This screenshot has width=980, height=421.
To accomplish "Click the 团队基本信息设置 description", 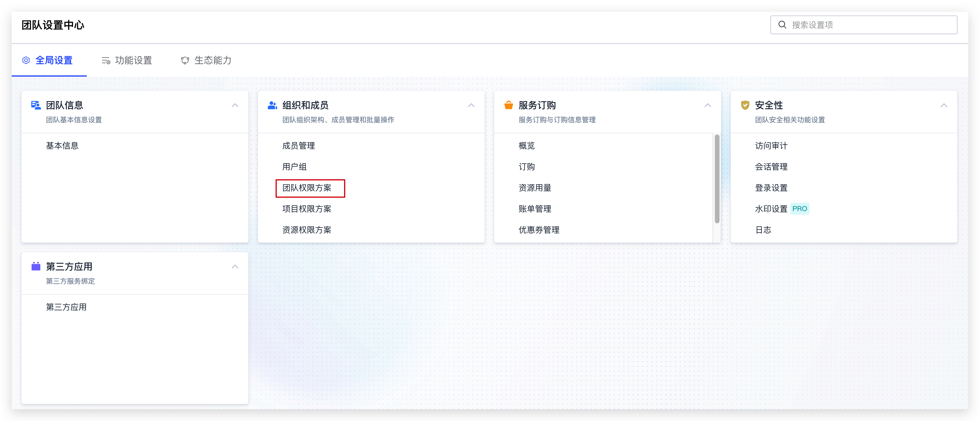I will 74,120.
